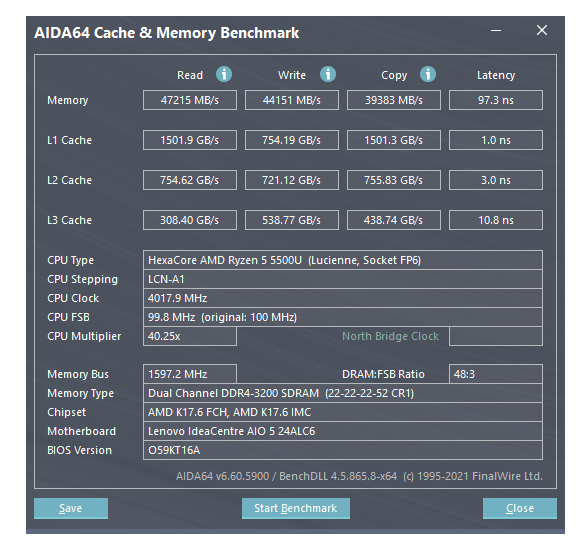Select the L1 Cache Read 1501.9 GB/s cell
This screenshot has width=579, height=546.
190,140
